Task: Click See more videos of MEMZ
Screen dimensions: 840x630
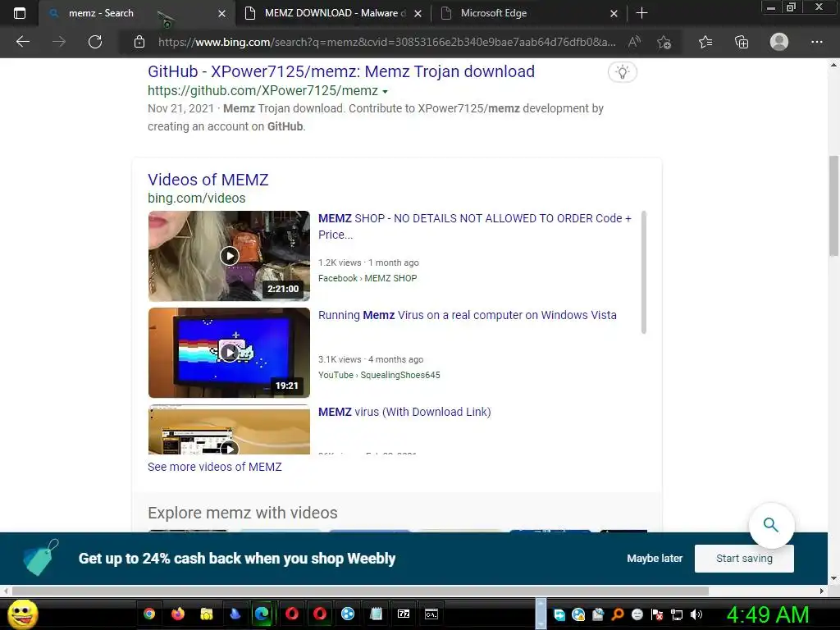Action: [215, 467]
